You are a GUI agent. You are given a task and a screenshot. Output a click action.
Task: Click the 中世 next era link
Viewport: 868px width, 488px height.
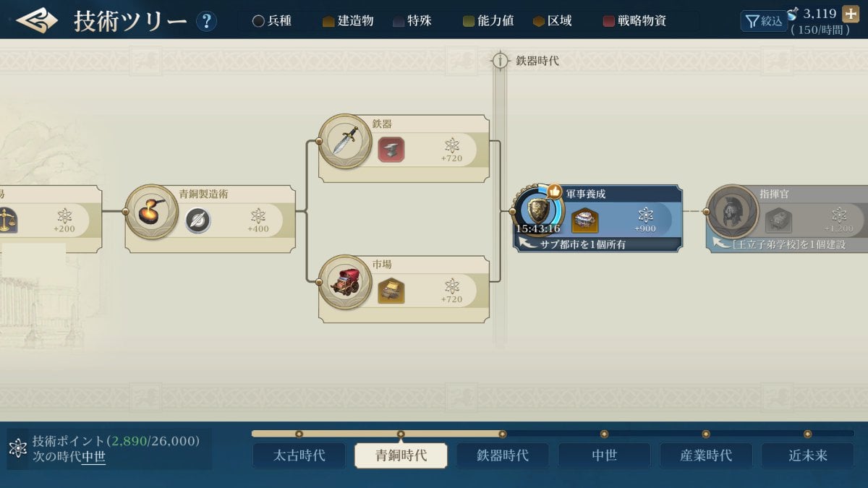point(93,457)
